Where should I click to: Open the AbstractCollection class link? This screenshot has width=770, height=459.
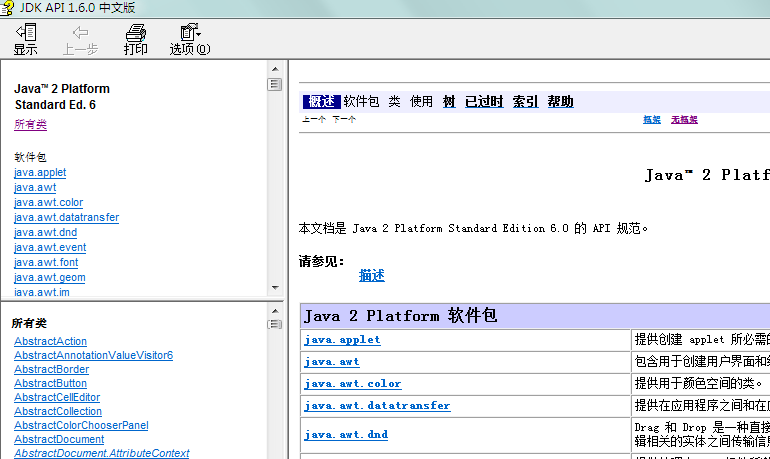coord(58,411)
